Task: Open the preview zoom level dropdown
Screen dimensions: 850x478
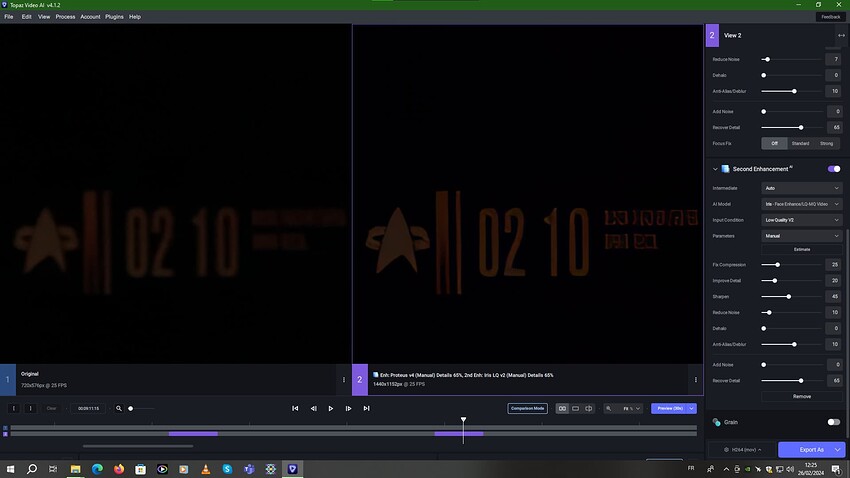Action: [631, 408]
